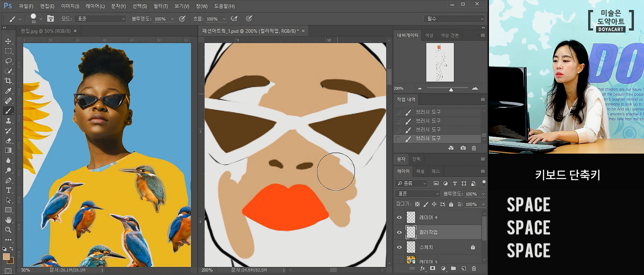Viewport: 644px width, 275px height.
Task: Toggle lock all padlock icon
Action: [x=451, y=204]
